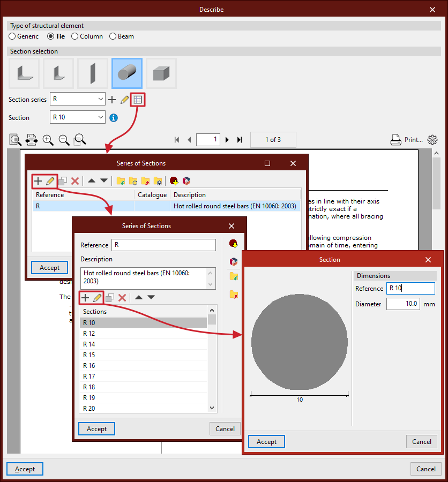Screen dimensions: 448x482
Task: Add new series in first Series of Sections window
Action: (38, 181)
